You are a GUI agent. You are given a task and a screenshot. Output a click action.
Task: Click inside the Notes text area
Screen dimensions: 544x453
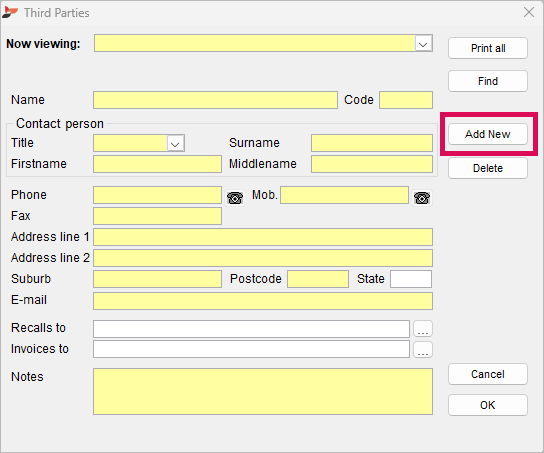(x=263, y=391)
